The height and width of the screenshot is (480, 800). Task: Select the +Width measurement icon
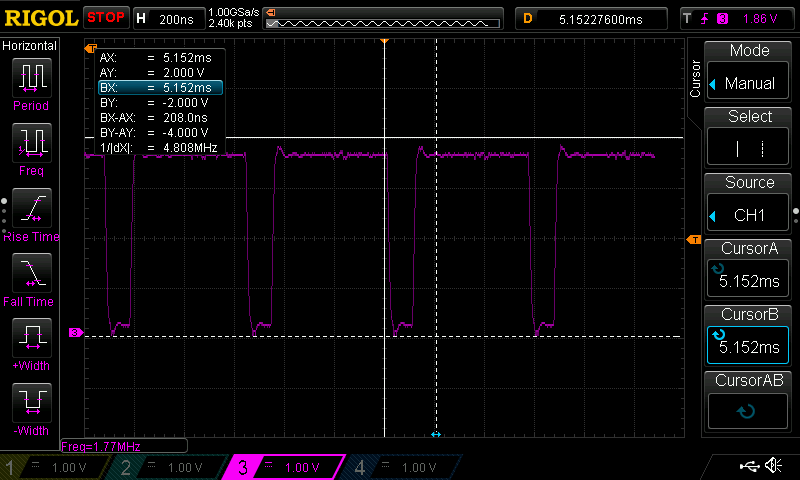(x=32, y=337)
